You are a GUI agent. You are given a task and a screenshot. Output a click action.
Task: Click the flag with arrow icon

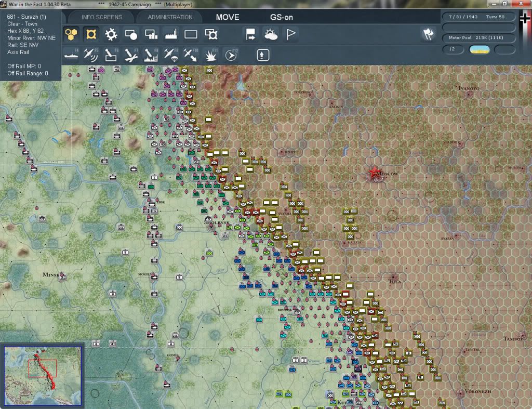(250, 34)
